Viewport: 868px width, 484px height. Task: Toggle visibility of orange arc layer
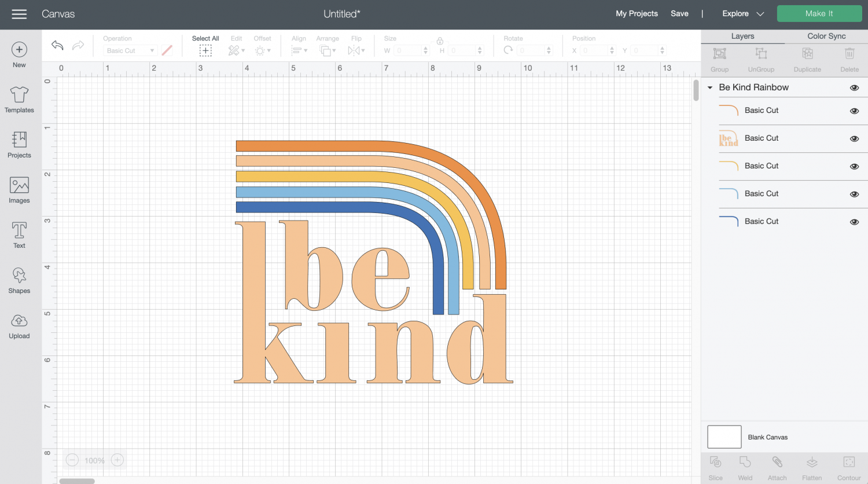pyautogui.click(x=854, y=111)
